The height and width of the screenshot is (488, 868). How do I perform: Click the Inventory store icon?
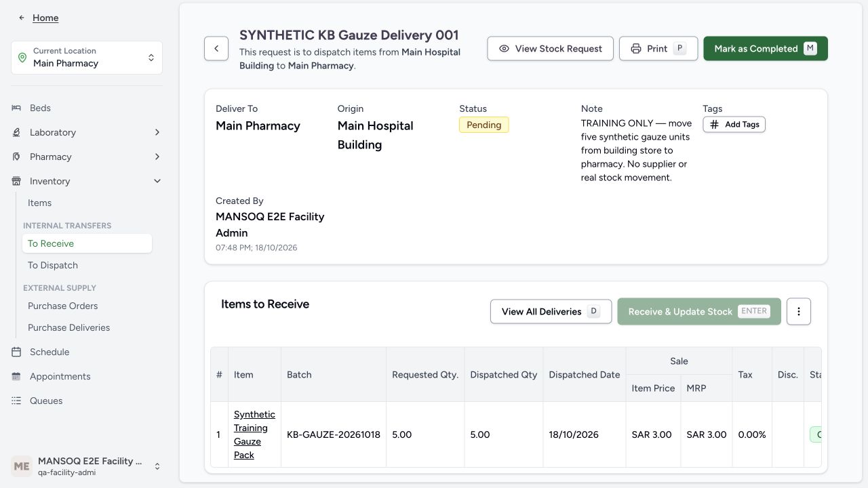tap(16, 181)
